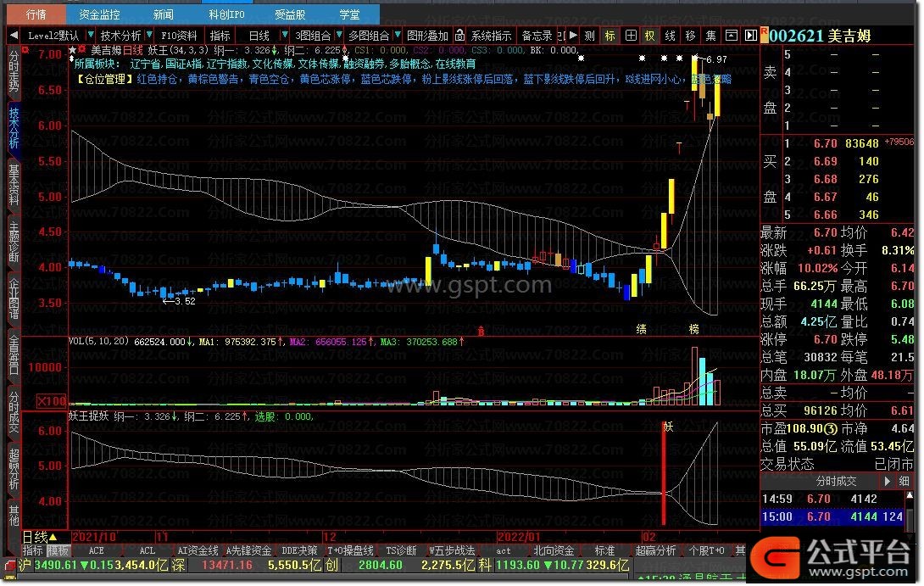Image resolution: width=924 pixels, height=586 pixels.
Task: Open the 3图组合 dropdown arrow
Action: [339, 36]
